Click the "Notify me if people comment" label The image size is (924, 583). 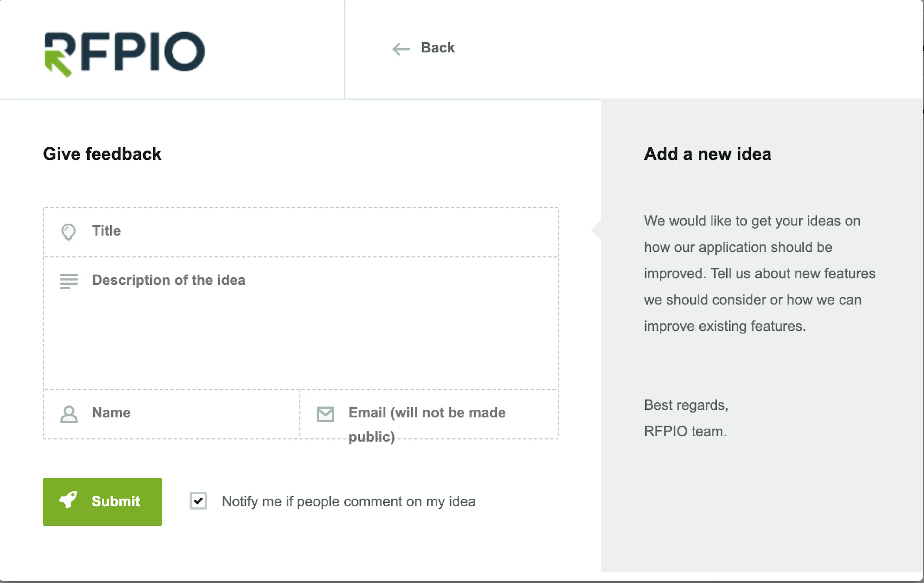pos(348,502)
